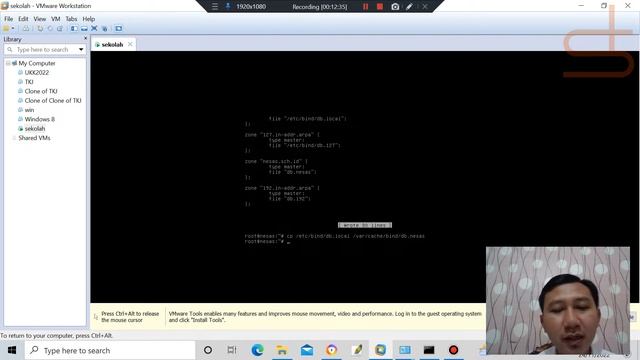Open Cortana from the taskbar

(208, 350)
